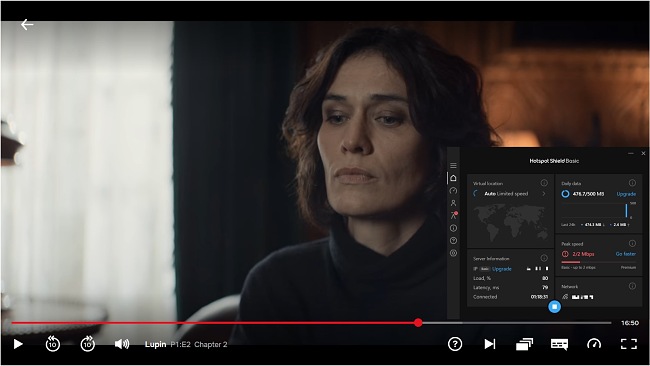Click the daily data usage graph
650x366 pixels.
click(598, 211)
